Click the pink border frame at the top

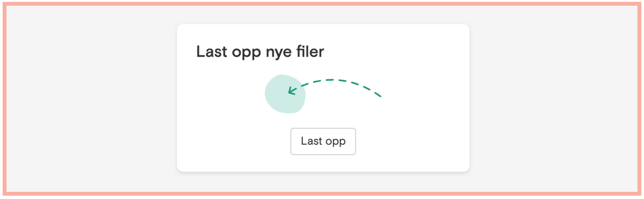[322, 4]
